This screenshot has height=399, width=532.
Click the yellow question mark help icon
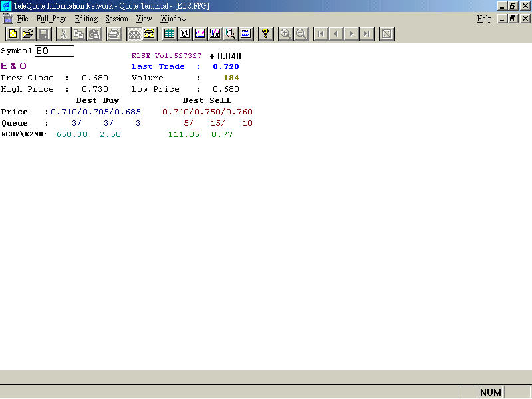tap(265, 34)
